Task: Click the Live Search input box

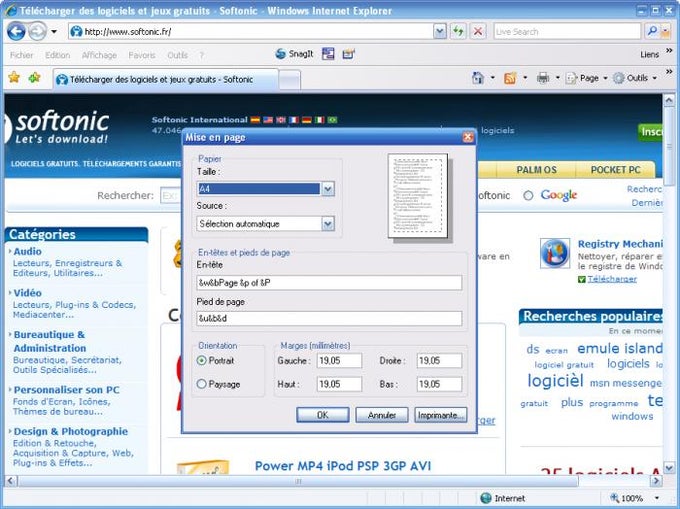Action: (x=567, y=31)
